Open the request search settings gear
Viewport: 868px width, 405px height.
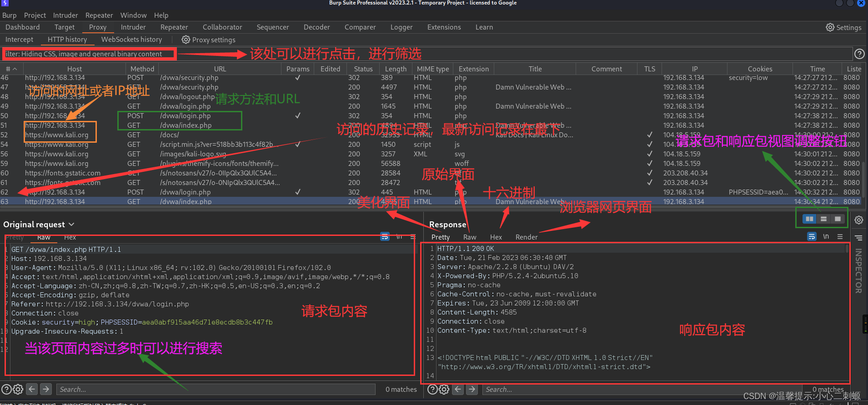point(18,390)
